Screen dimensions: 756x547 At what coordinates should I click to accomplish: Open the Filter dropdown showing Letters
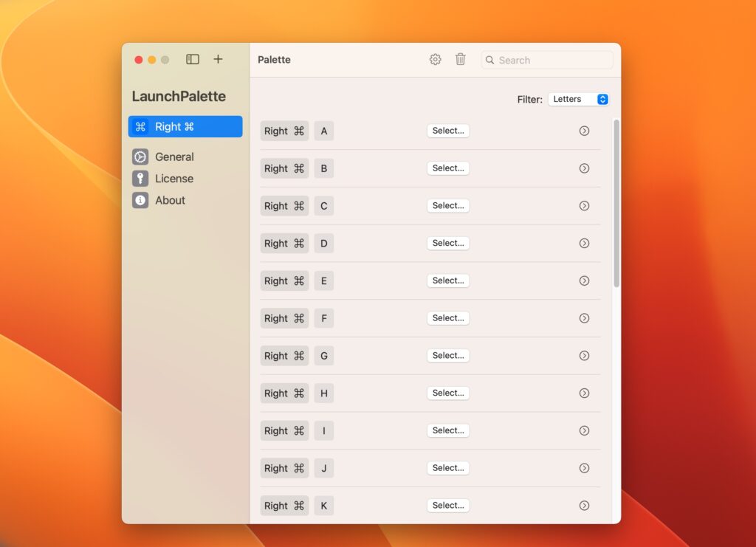coord(578,98)
